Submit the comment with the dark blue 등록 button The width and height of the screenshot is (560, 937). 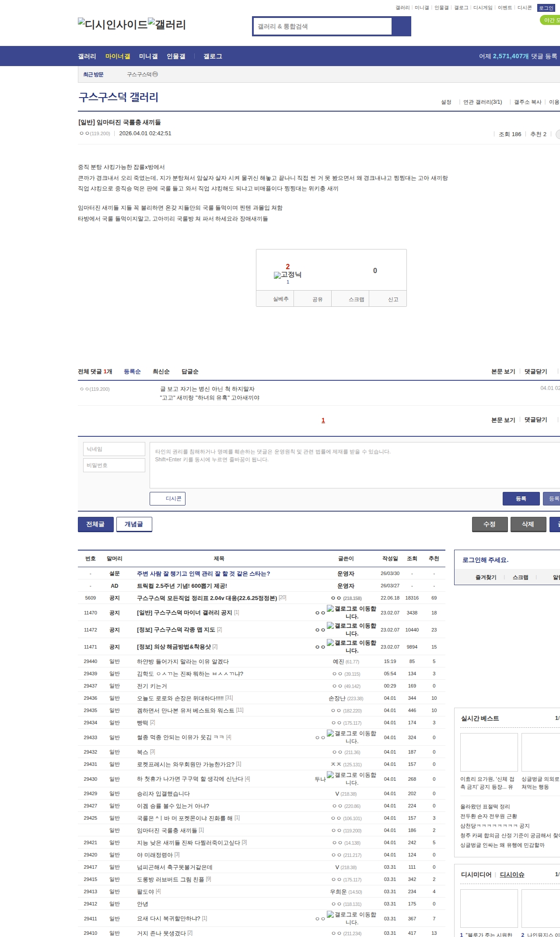click(x=521, y=498)
